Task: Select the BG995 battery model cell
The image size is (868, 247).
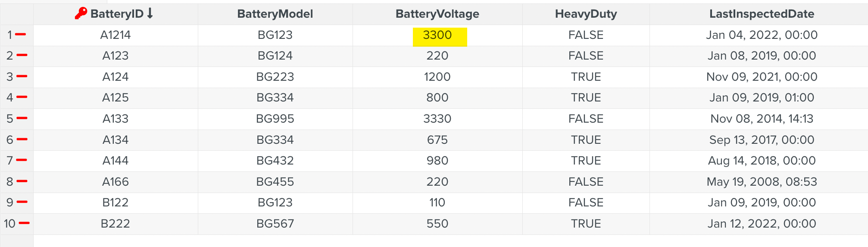Action: [x=275, y=119]
